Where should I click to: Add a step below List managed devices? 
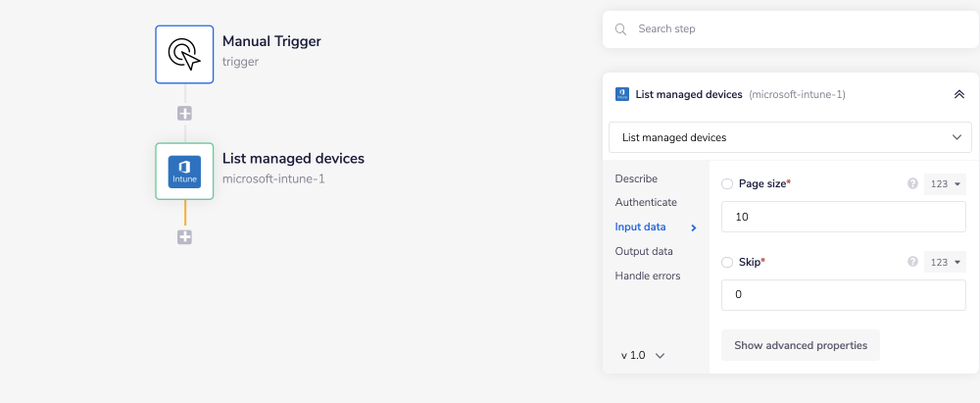pyautogui.click(x=184, y=237)
